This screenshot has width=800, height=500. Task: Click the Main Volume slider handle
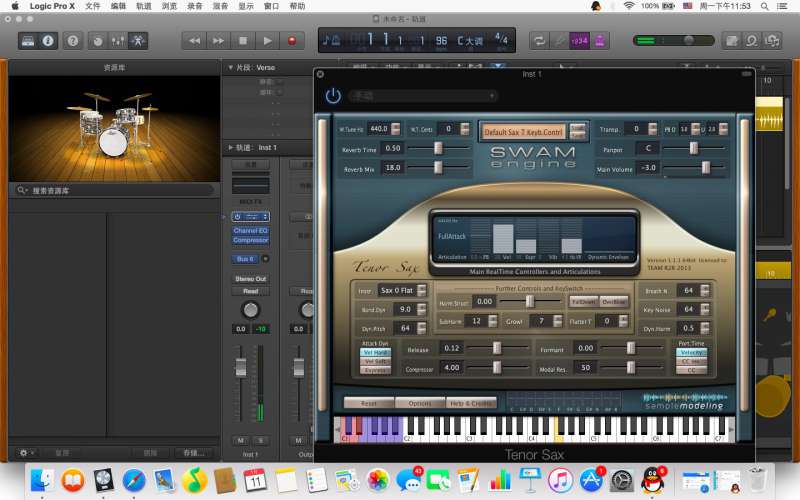pos(706,167)
